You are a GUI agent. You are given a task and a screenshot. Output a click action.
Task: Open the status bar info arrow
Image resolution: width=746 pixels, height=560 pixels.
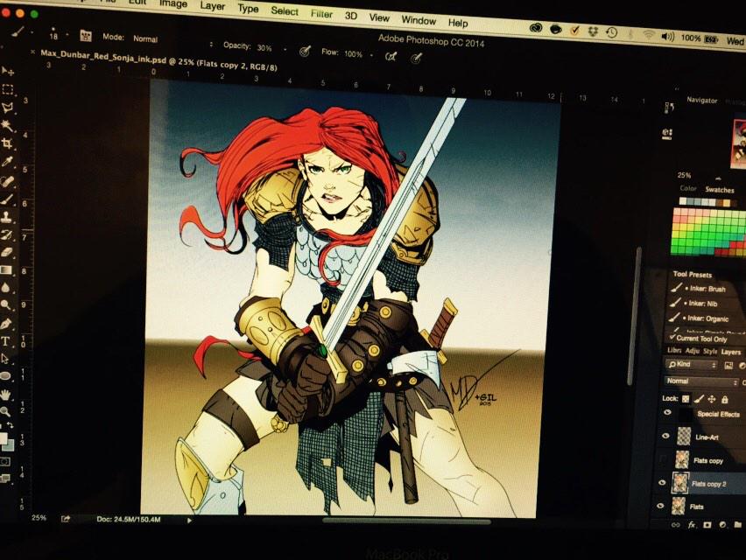pyautogui.click(x=189, y=521)
